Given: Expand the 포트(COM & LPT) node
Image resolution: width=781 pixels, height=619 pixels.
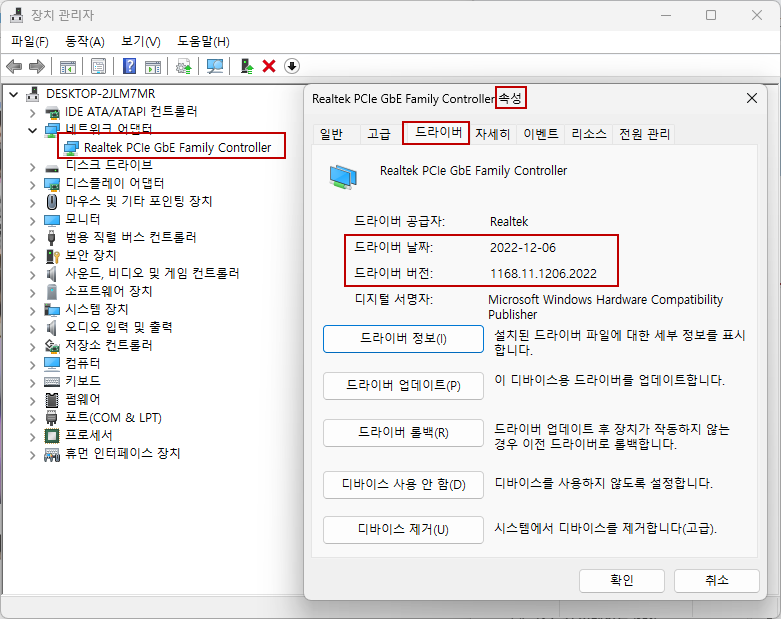Looking at the screenshot, I should 32,419.
